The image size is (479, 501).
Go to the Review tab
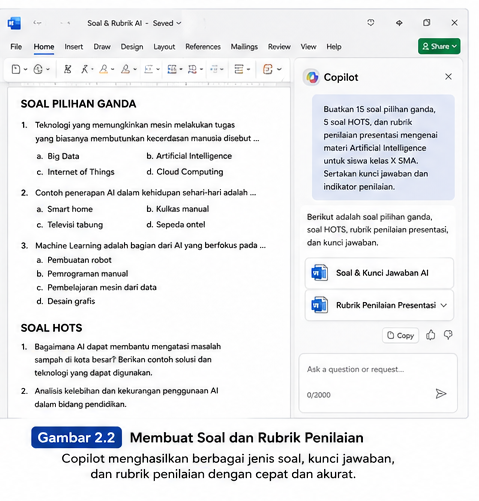(279, 47)
